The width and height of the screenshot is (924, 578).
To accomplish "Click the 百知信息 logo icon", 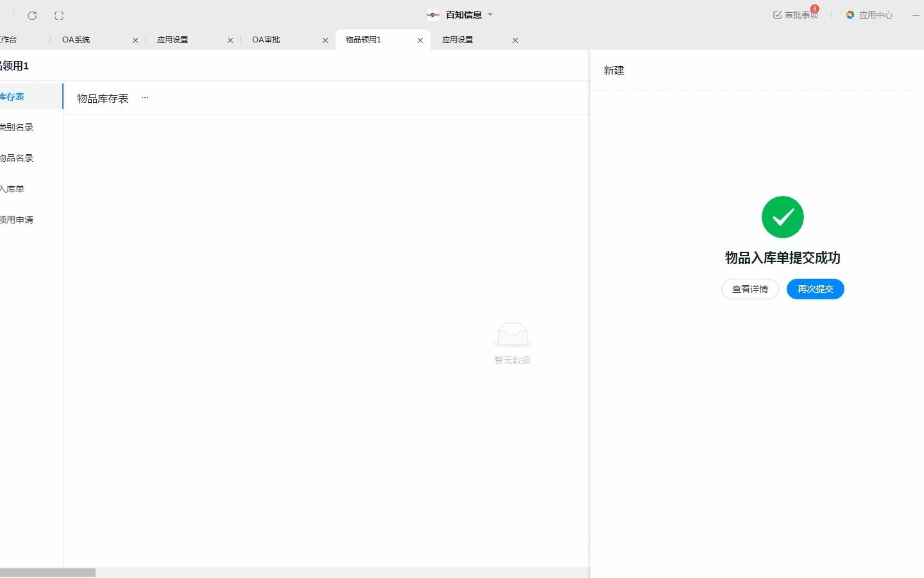I will 433,15.
